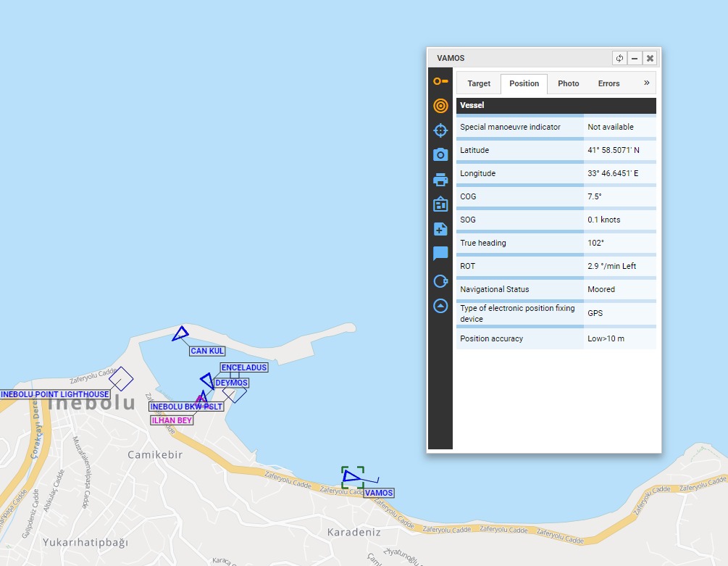Viewport: 728px width, 566px height.
Task: Click the printer icon in sidebar
Action: [x=440, y=180]
